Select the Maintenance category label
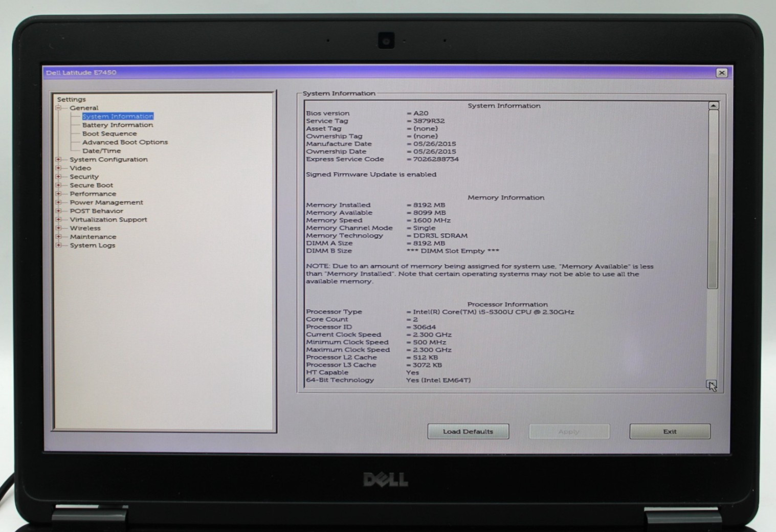 click(93, 237)
